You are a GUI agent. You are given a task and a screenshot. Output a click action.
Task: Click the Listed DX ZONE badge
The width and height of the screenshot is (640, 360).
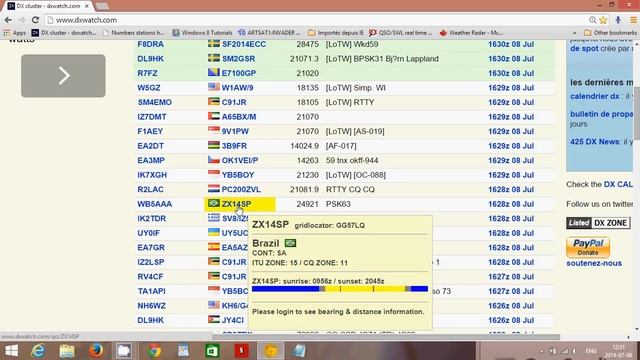(598, 223)
